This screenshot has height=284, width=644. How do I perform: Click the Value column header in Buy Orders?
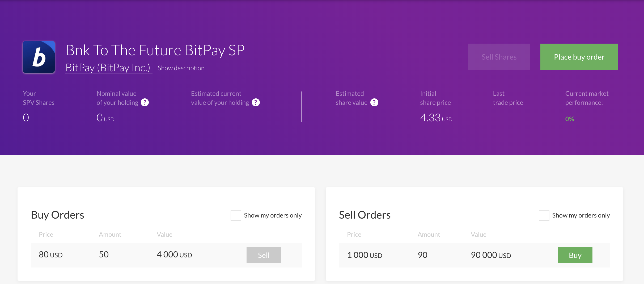tap(164, 235)
